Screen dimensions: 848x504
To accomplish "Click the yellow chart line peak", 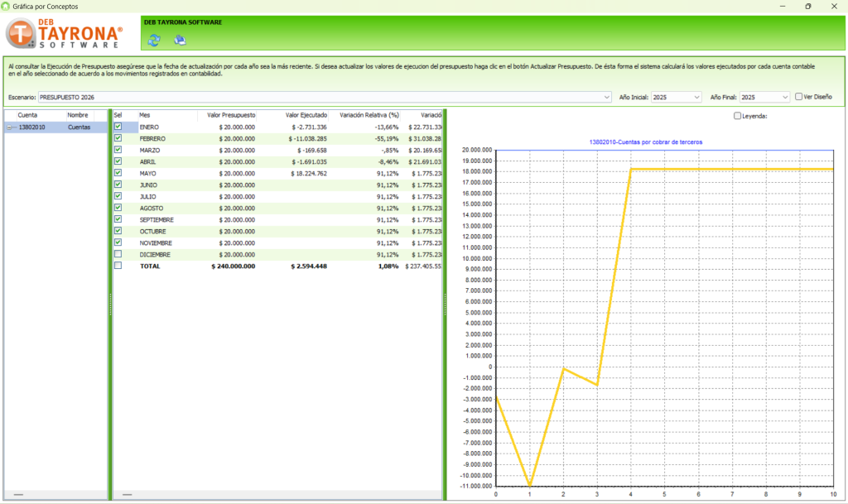I will pyautogui.click(x=631, y=170).
